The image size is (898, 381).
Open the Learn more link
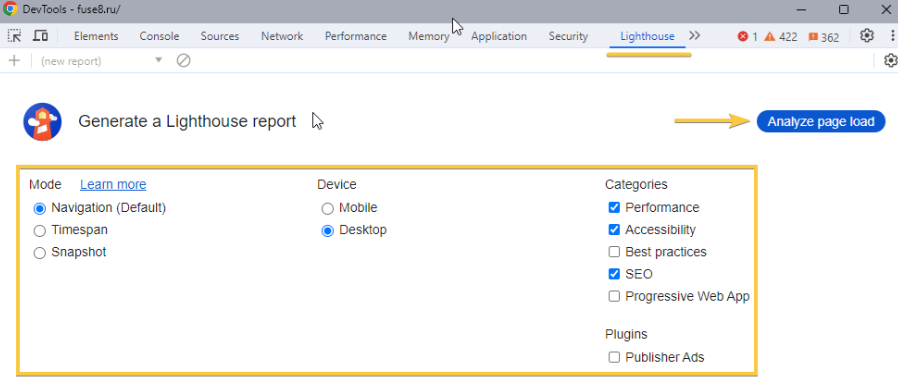(x=113, y=184)
